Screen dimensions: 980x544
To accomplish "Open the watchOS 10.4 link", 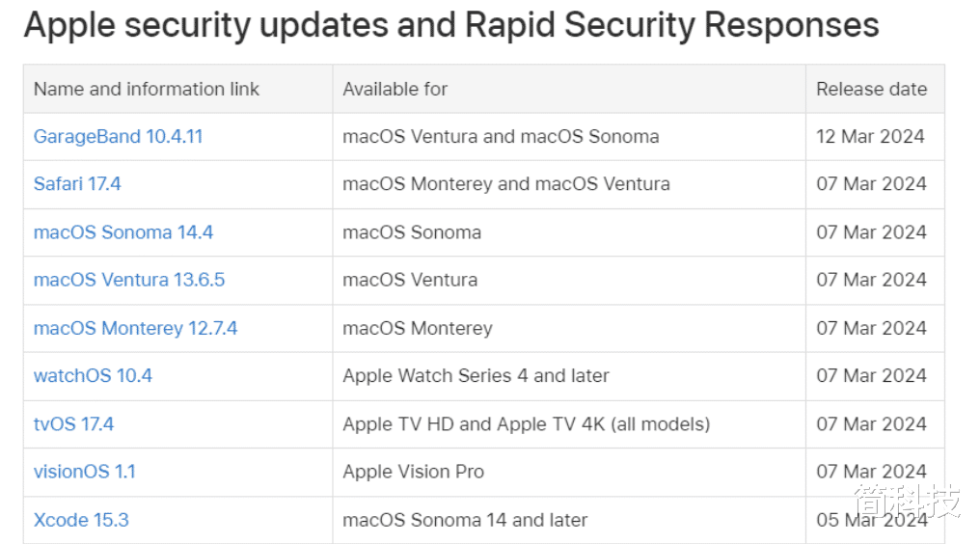I will click(93, 375).
